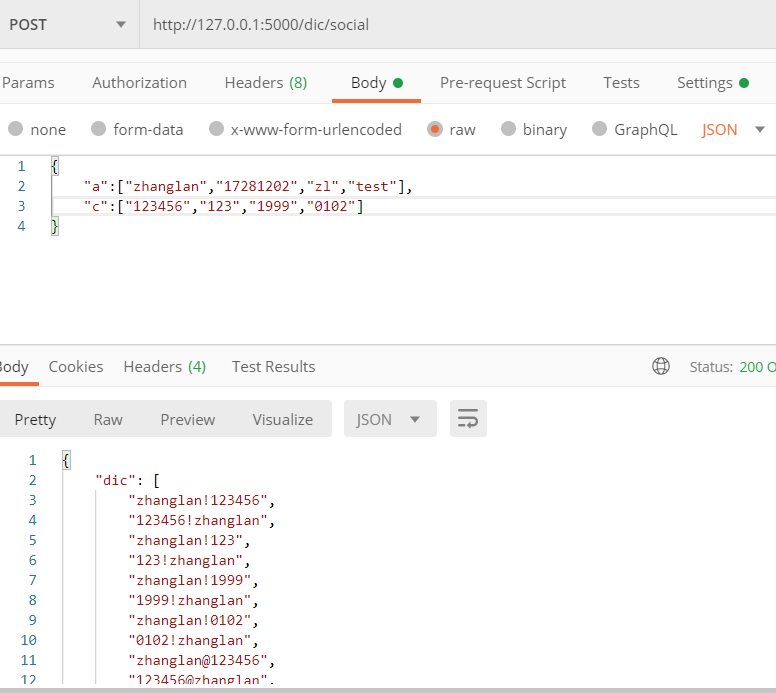Click response entry "1999!zhanglan"
Image resolution: width=776 pixels, height=693 pixels.
coord(194,600)
